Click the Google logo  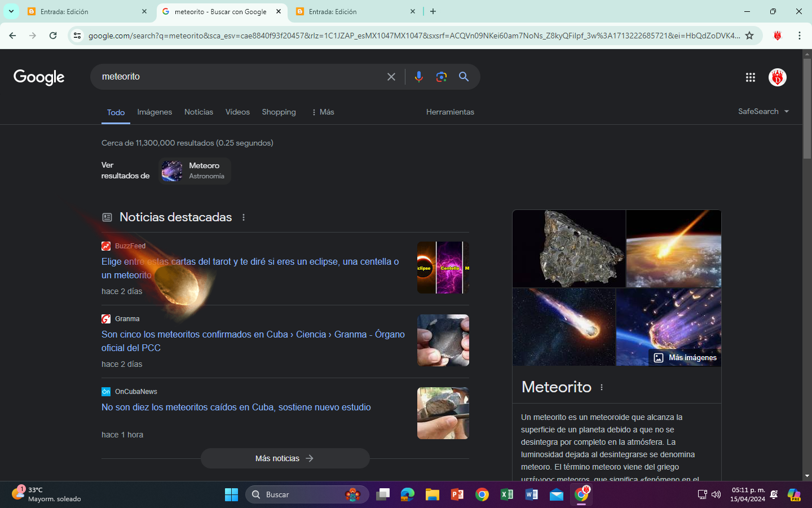39,77
